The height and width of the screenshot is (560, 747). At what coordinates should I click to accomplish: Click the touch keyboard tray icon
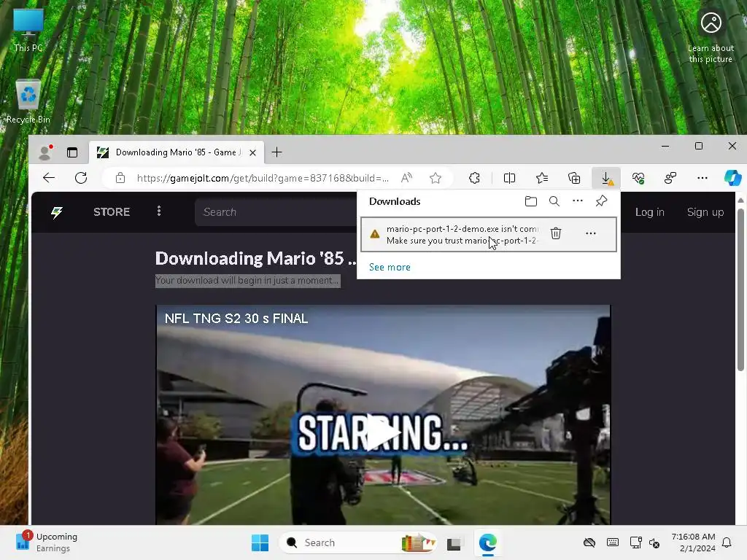(x=613, y=542)
